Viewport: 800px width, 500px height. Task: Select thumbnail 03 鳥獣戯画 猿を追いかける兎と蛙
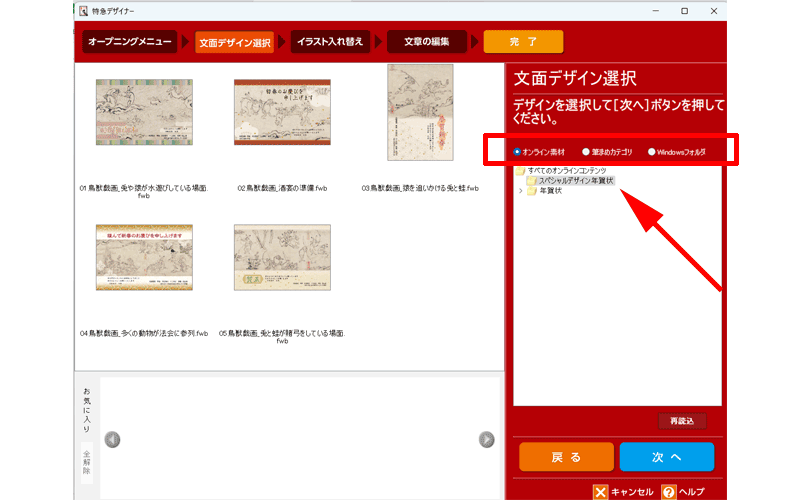click(x=420, y=112)
